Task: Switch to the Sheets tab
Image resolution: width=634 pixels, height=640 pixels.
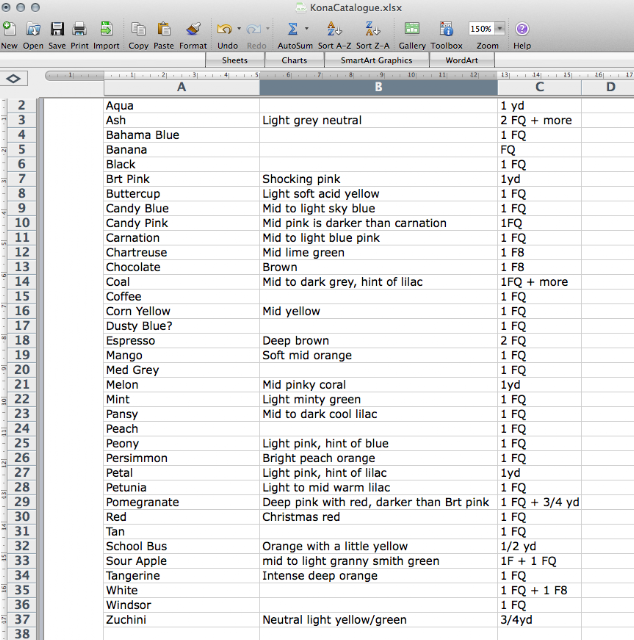Action: [235, 60]
